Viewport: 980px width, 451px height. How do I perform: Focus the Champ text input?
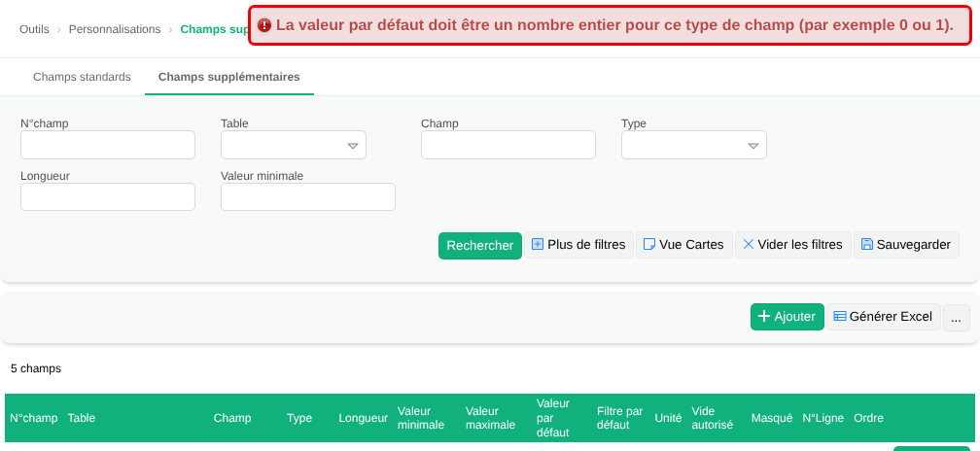click(x=508, y=145)
